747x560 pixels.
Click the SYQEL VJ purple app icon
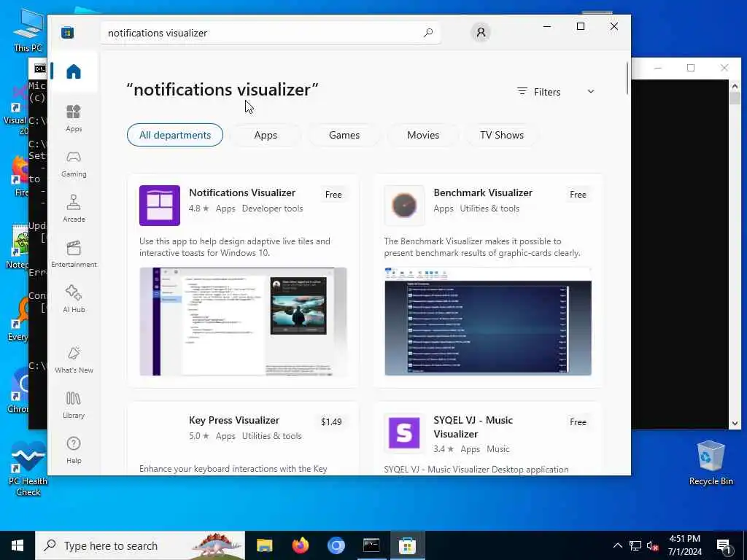pyautogui.click(x=404, y=433)
